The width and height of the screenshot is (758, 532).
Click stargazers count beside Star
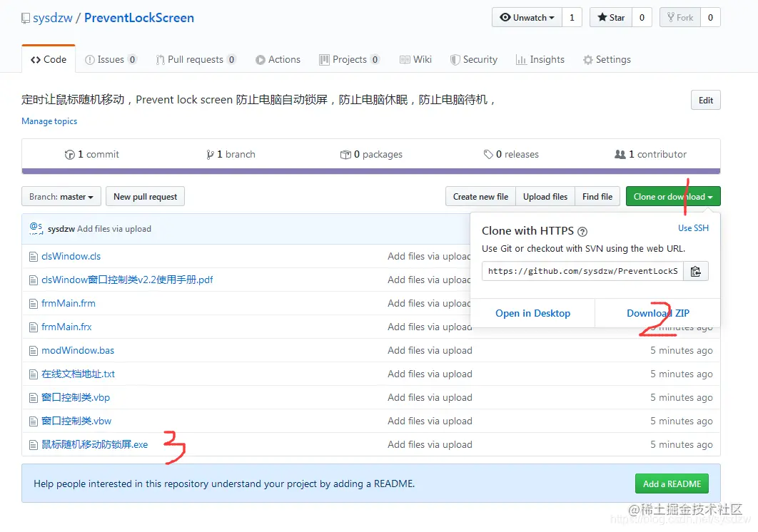642,17
